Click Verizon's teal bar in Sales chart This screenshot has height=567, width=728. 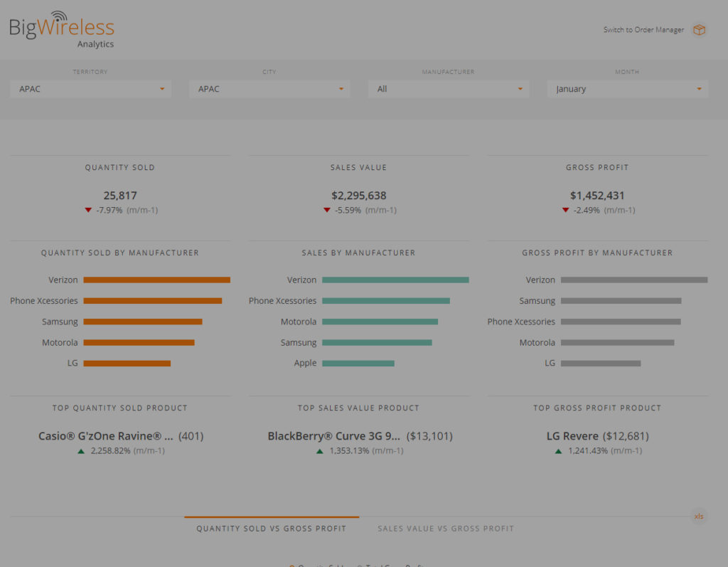395,280
